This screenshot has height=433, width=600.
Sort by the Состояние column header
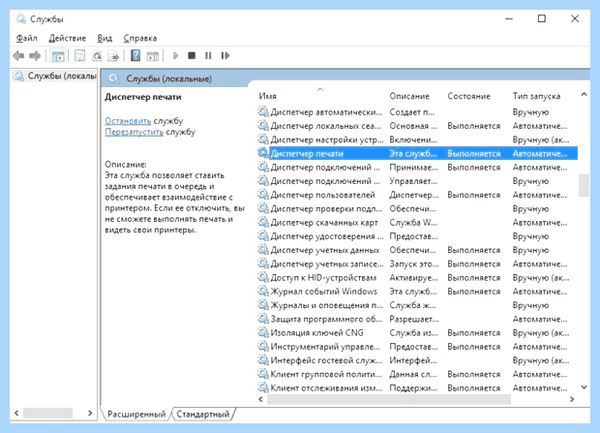pyautogui.click(x=469, y=96)
